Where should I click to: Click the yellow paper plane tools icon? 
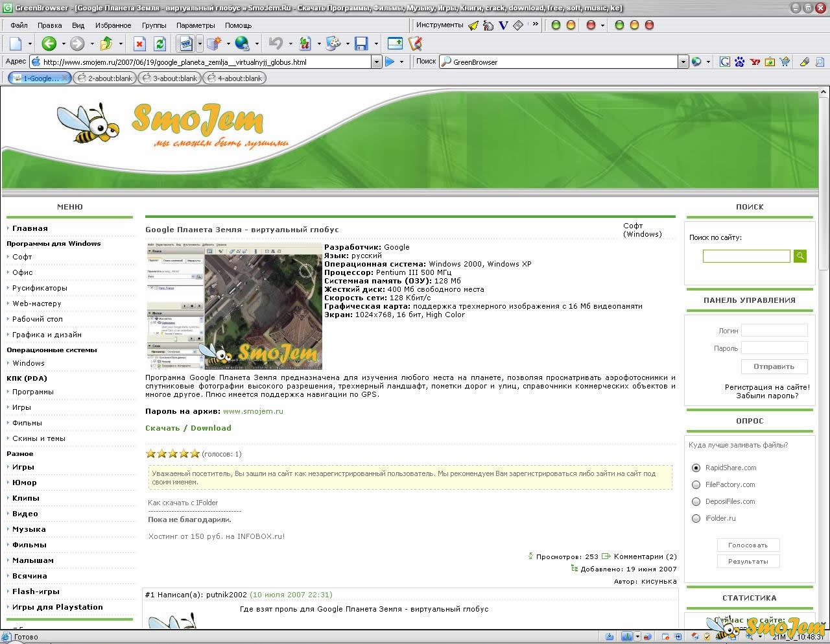click(x=473, y=25)
